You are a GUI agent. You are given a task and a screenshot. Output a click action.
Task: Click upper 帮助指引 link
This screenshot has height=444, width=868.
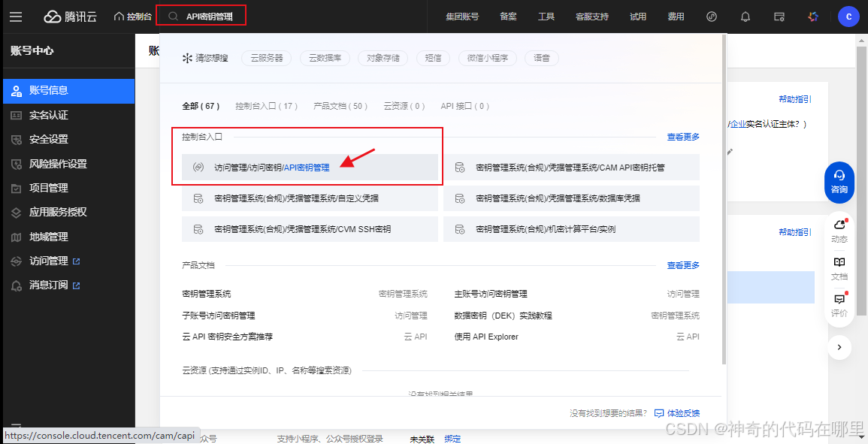tap(795, 99)
